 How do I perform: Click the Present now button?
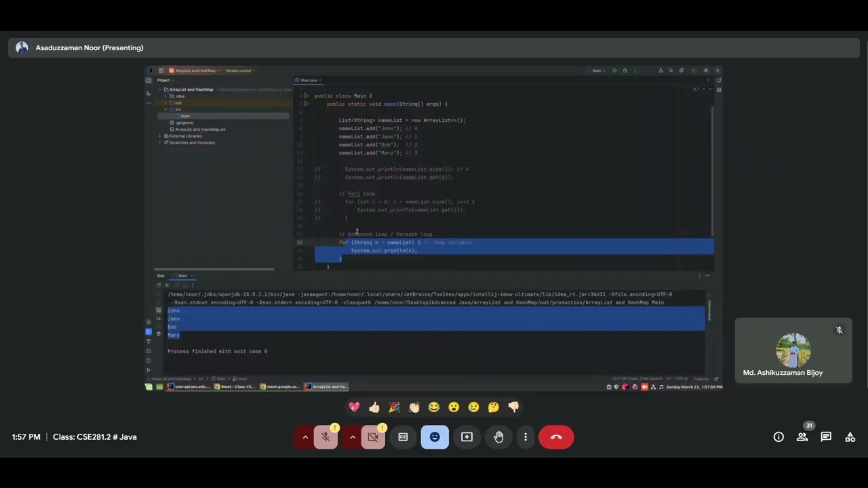point(467,437)
